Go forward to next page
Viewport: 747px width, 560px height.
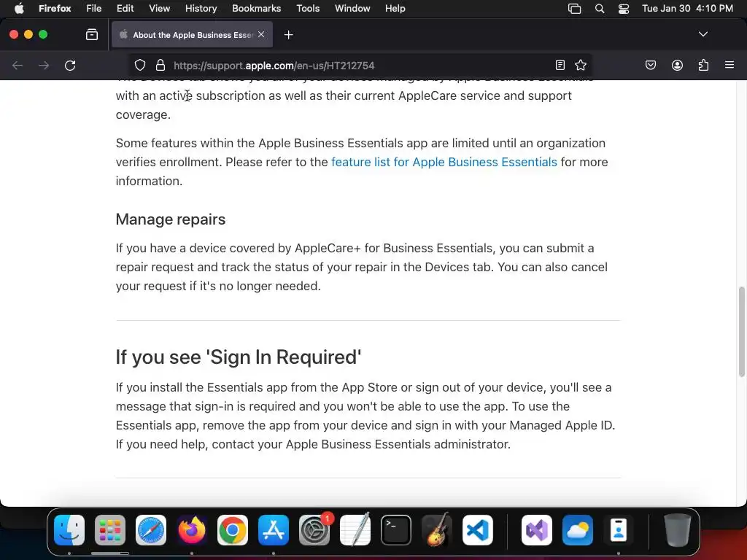coord(44,65)
